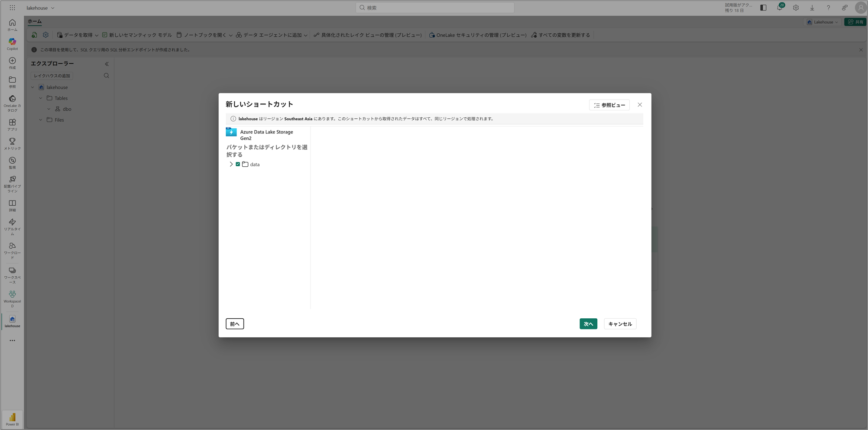
Task: Click the 検索 search field
Action: (434, 8)
